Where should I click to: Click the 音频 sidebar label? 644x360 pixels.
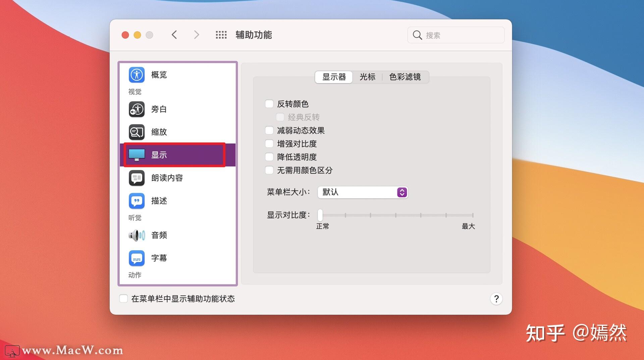[x=159, y=235]
